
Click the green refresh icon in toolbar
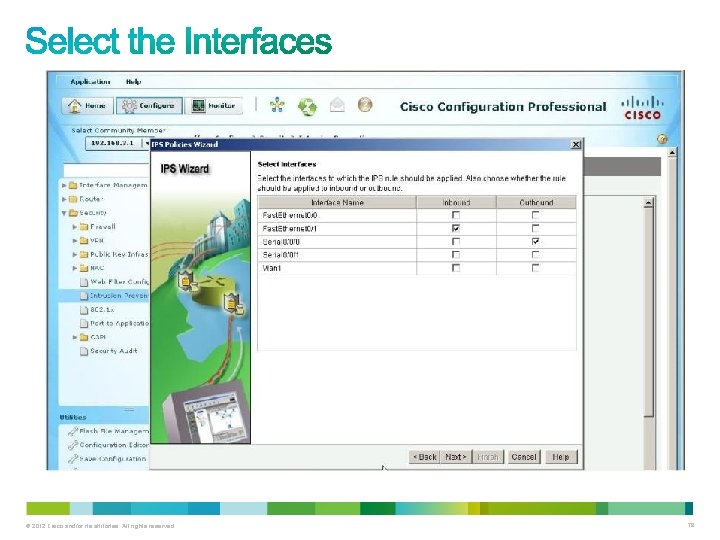coord(307,106)
